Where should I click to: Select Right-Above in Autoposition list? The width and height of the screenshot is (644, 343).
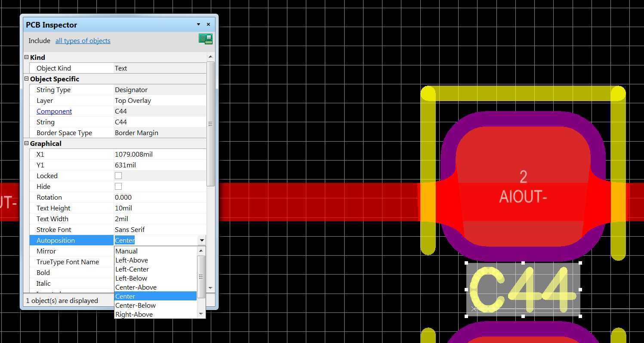pyautogui.click(x=155, y=314)
